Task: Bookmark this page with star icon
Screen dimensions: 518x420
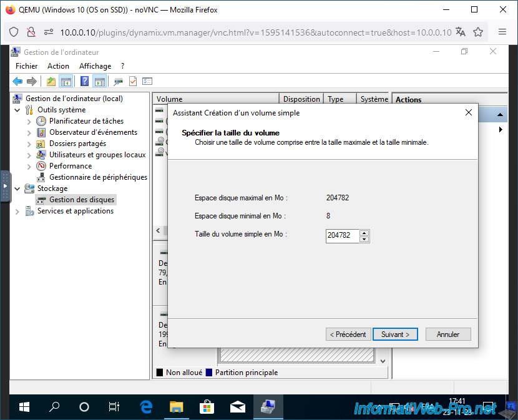Action: (x=478, y=32)
